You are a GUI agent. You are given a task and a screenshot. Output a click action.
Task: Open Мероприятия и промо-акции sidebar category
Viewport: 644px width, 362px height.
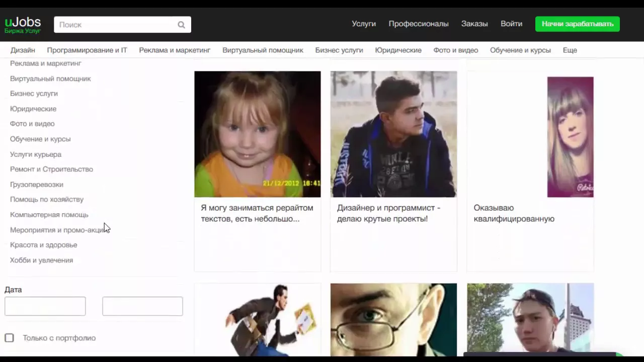pyautogui.click(x=59, y=230)
